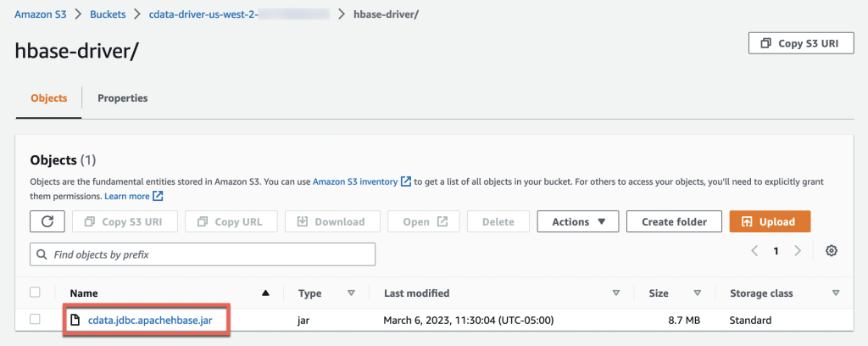Click the Download button
Viewport: 868px width, 346px height.
[x=332, y=221]
